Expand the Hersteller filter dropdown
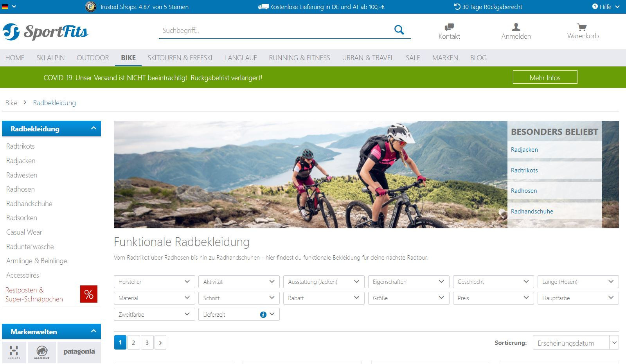Screen dimensions: 626x364 (x=154, y=282)
